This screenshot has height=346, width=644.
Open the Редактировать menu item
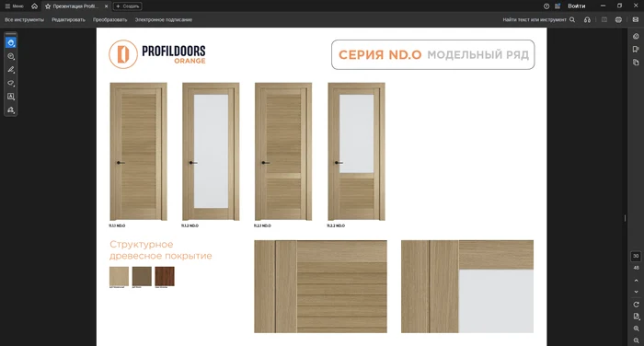click(x=68, y=19)
